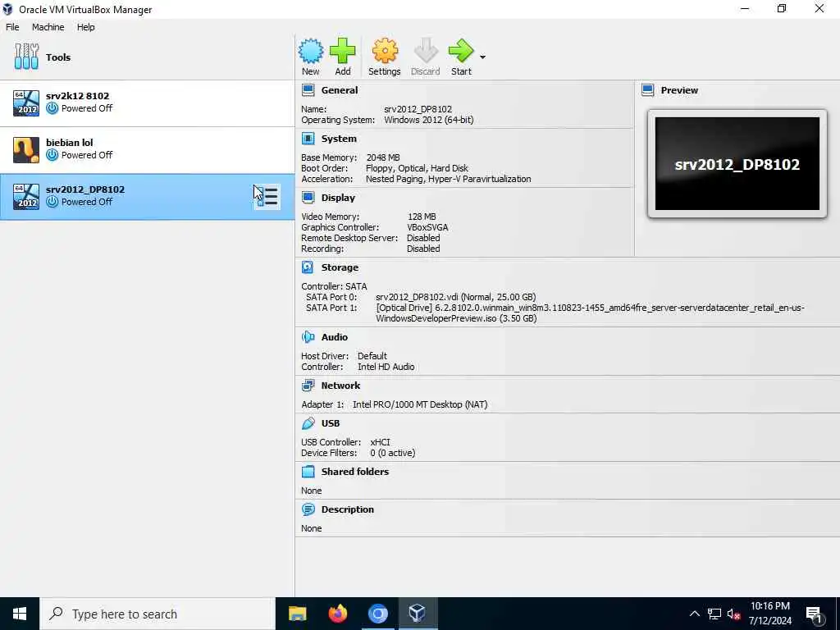Open the Audio section header link

pos(335,337)
